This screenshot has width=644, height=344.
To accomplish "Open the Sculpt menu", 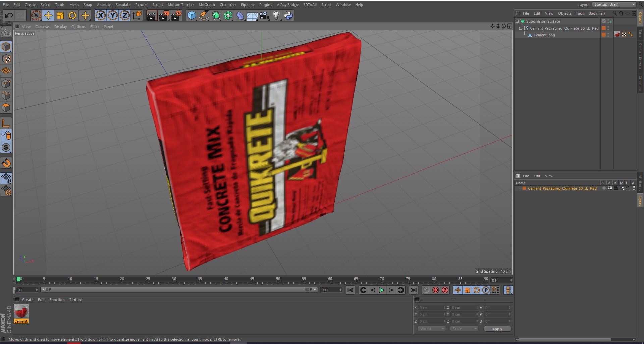I will click(x=157, y=5).
